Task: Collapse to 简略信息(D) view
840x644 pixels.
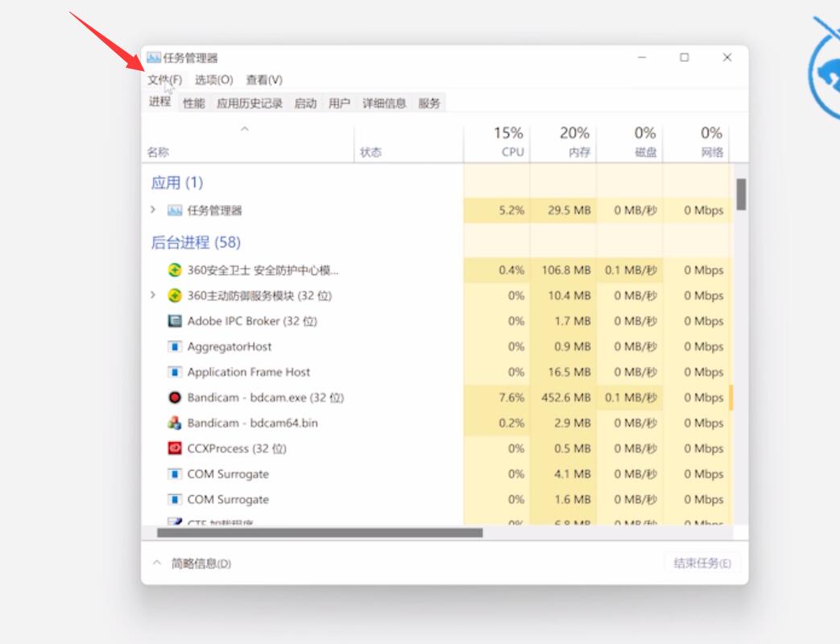Action: 192,563
